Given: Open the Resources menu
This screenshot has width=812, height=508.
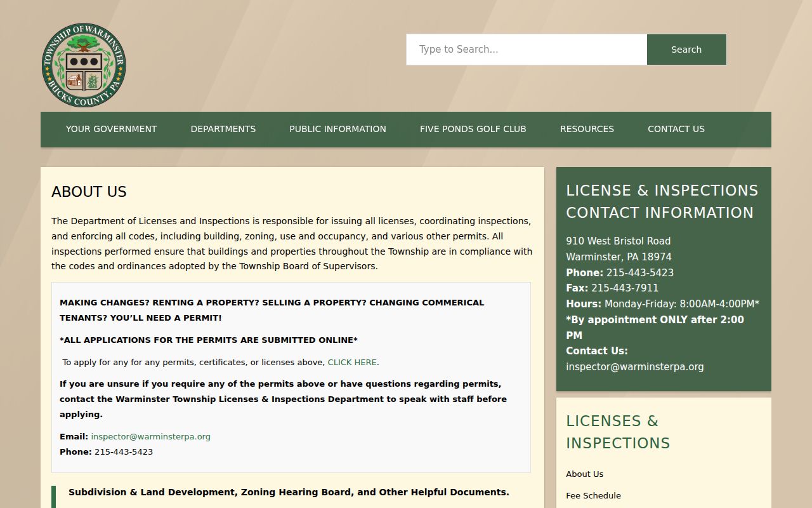Looking at the screenshot, I should (x=587, y=129).
